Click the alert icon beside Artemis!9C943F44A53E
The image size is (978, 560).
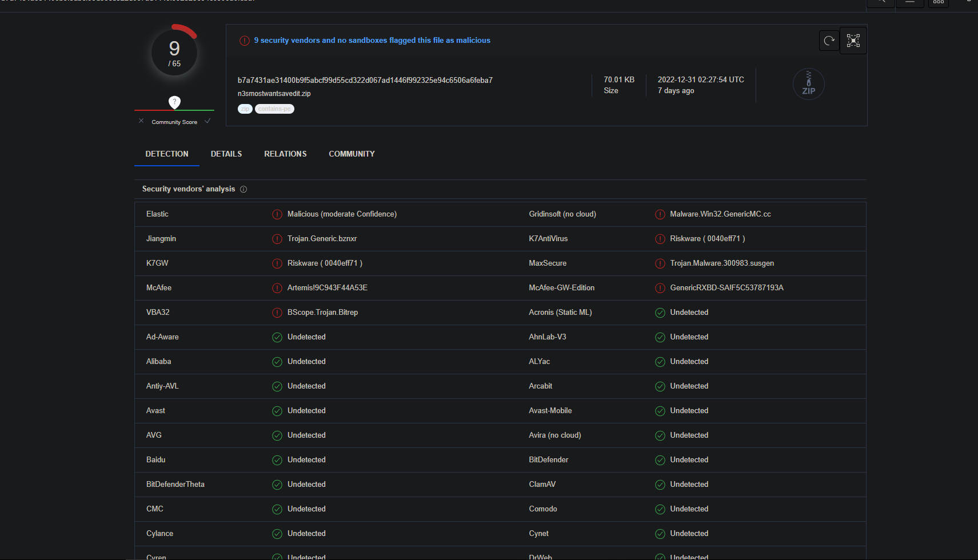pos(277,288)
